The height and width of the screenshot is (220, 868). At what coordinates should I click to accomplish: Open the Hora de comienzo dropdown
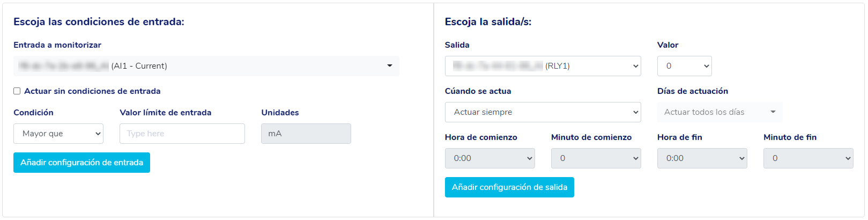pos(489,158)
